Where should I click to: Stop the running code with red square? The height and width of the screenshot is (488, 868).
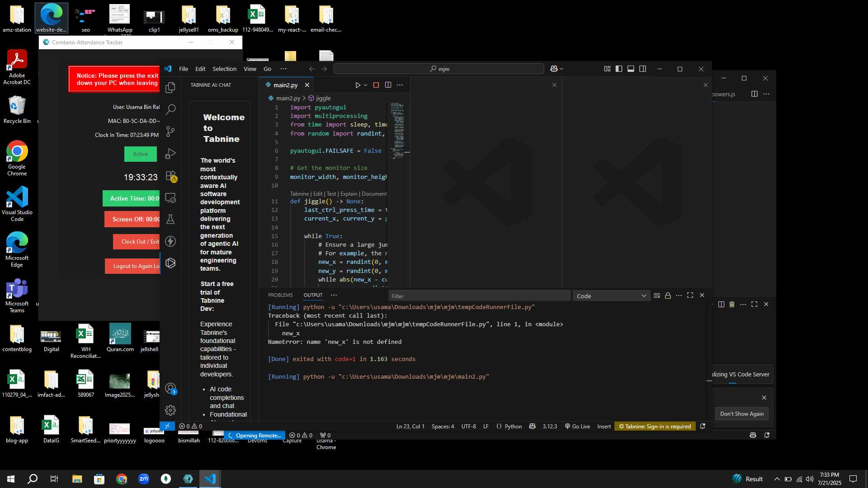click(376, 85)
